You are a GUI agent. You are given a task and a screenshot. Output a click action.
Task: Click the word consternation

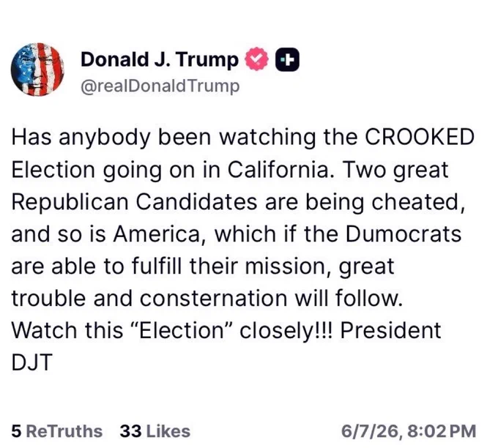coord(213,299)
